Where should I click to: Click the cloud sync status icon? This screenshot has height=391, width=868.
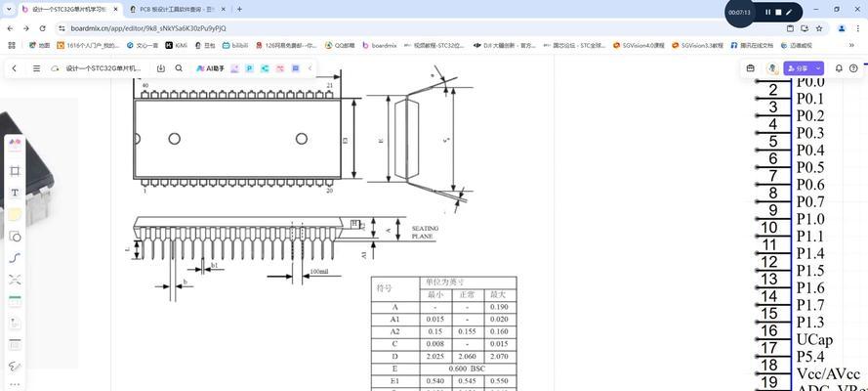tap(55, 68)
